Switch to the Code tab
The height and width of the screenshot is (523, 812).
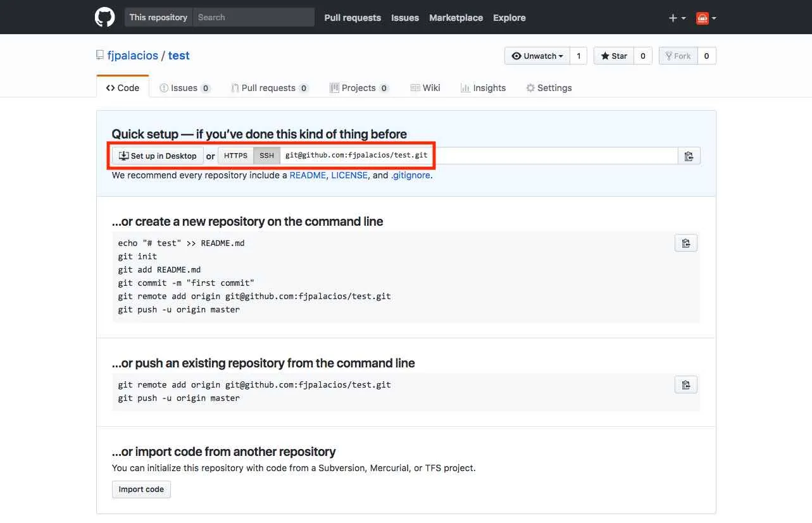pos(123,87)
